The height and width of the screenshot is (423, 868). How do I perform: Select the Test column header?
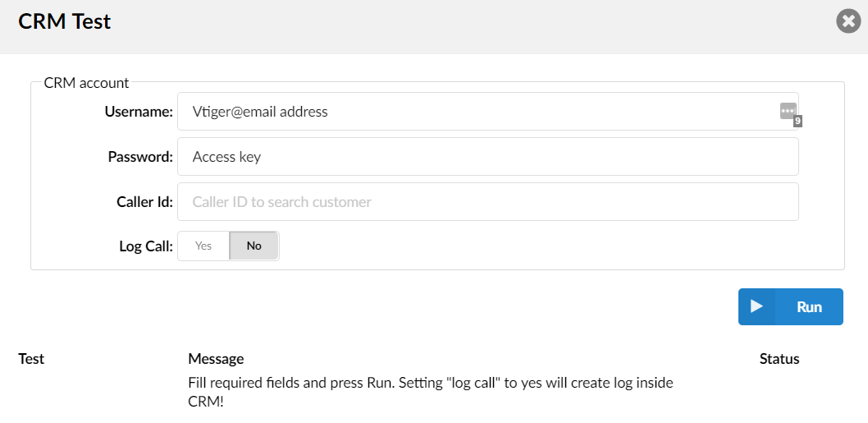point(31,359)
